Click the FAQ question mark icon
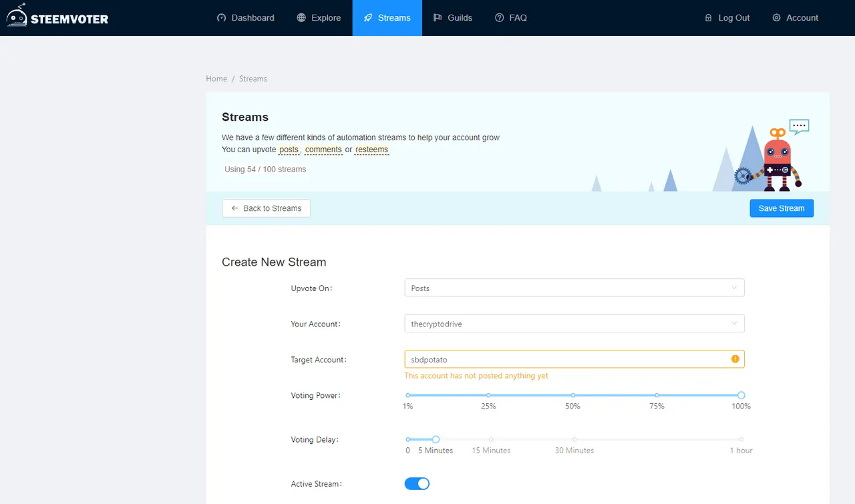 [x=500, y=18]
